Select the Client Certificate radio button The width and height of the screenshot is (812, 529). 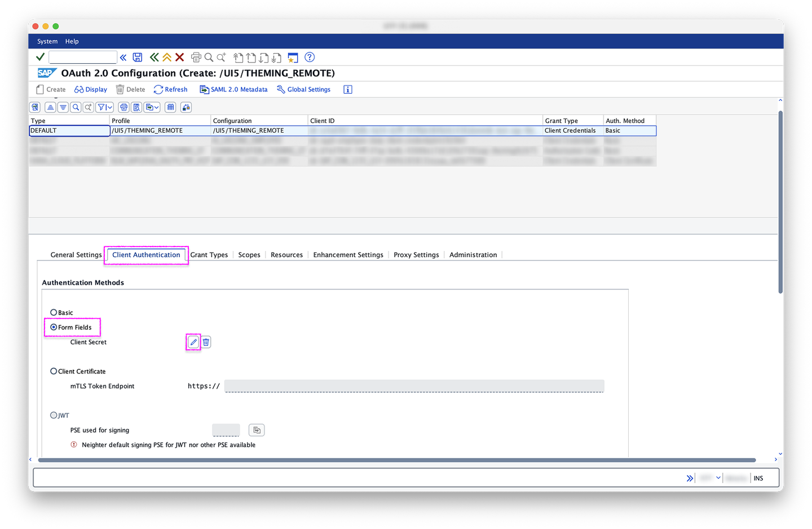coord(54,371)
